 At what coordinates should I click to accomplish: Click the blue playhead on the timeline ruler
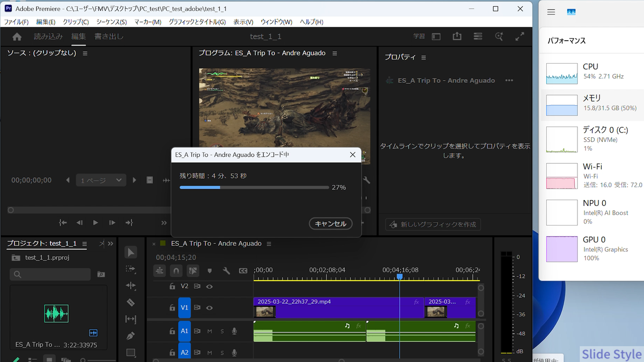[400, 277]
